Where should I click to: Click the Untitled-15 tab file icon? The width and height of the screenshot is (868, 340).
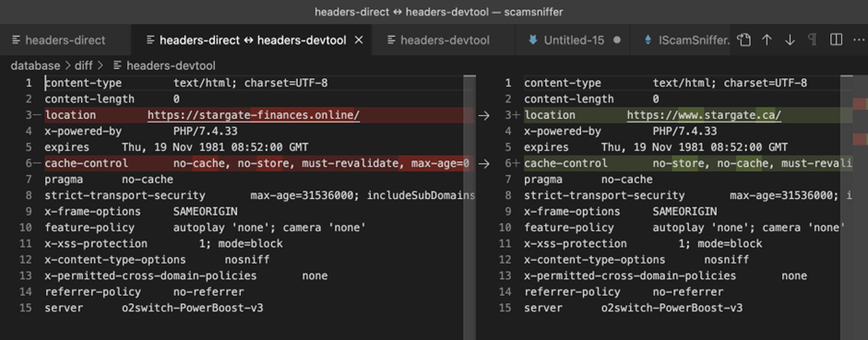(x=533, y=40)
